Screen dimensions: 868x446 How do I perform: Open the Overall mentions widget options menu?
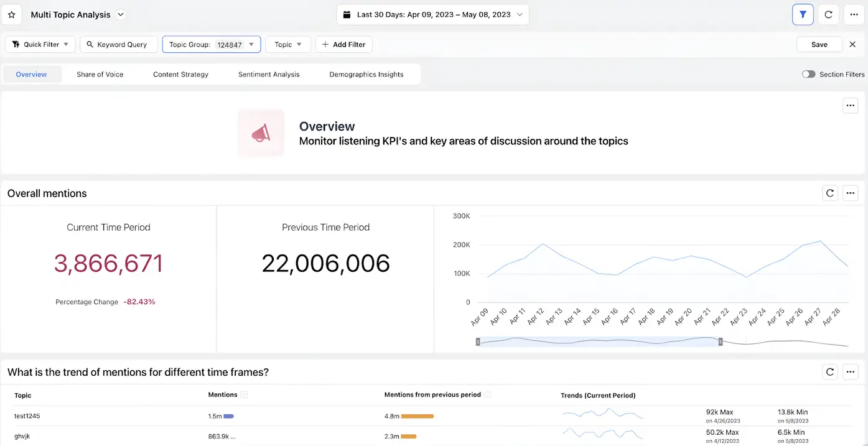(x=851, y=193)
